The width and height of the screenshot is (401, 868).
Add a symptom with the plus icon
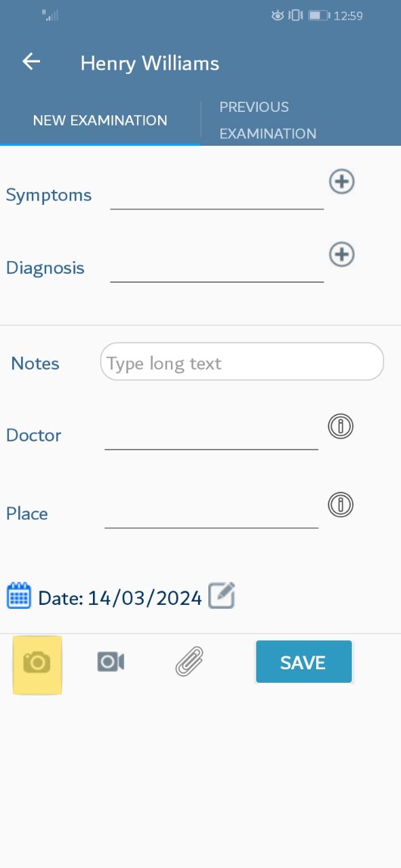pyautogui.click(x=342, y=181)
